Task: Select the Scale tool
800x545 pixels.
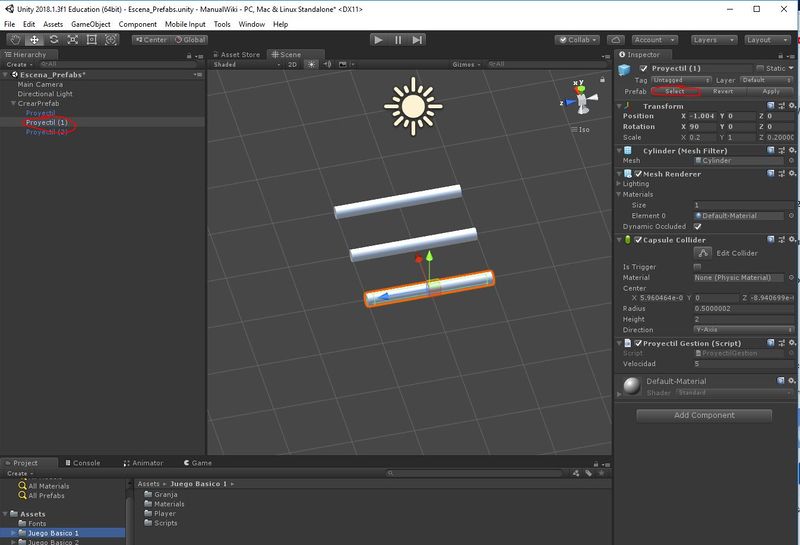Action: pyautogui.click(x=72, y=40)
